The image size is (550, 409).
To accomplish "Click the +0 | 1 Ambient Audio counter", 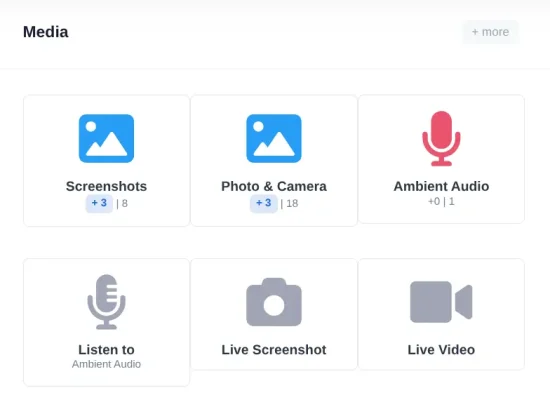I will tap(441, 202).
